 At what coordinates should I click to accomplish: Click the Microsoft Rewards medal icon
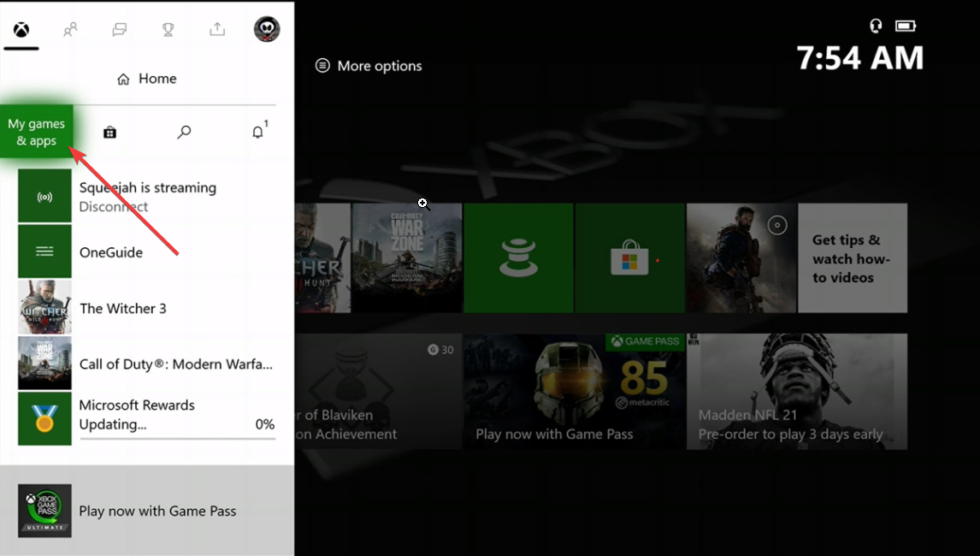44,418
